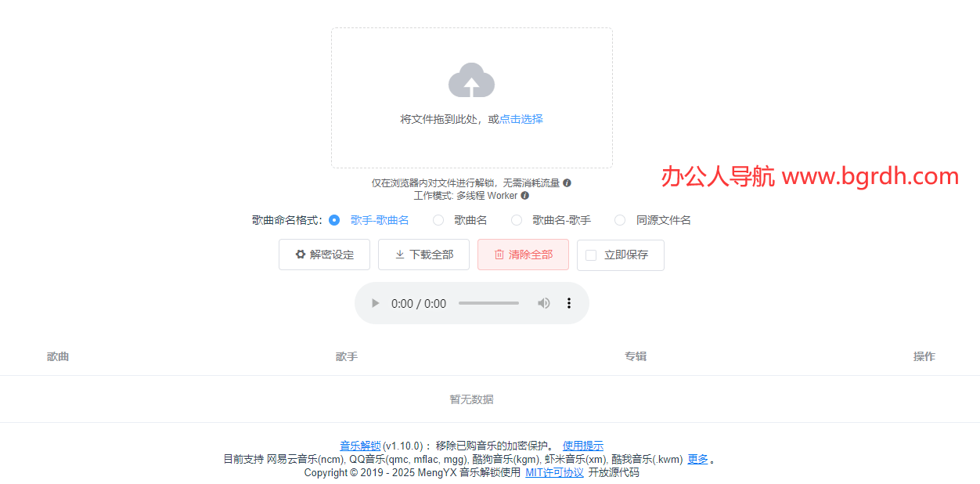This screenshot has width=980, height=484.
Task: Open the 使用提示 help link
Action: (582, 445)
